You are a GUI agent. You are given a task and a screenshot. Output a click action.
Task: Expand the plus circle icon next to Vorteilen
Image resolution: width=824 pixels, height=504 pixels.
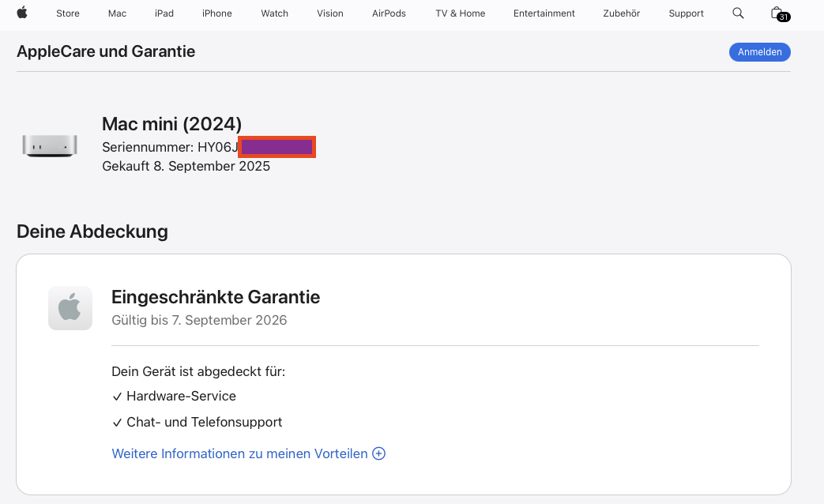pyautogui.click(x=379, y=453)
